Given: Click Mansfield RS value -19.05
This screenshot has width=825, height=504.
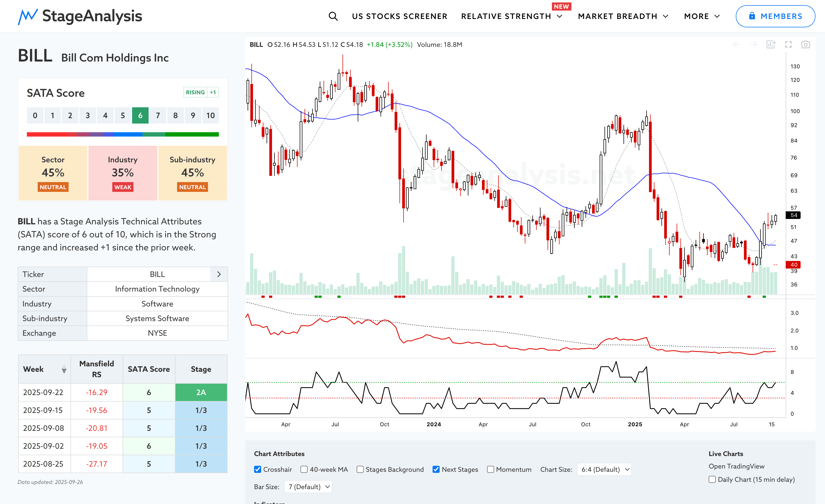Looking at the screenshot, I should click(97, 446).
